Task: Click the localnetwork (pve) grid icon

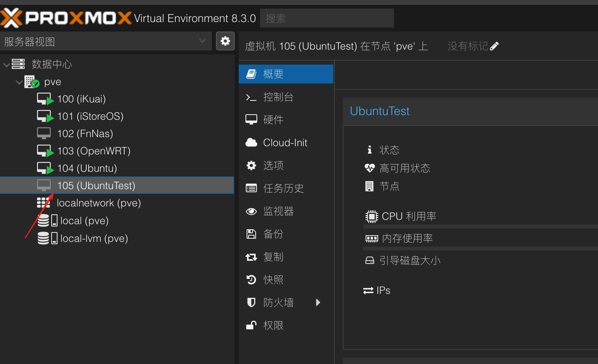Action: coord(43,203)
